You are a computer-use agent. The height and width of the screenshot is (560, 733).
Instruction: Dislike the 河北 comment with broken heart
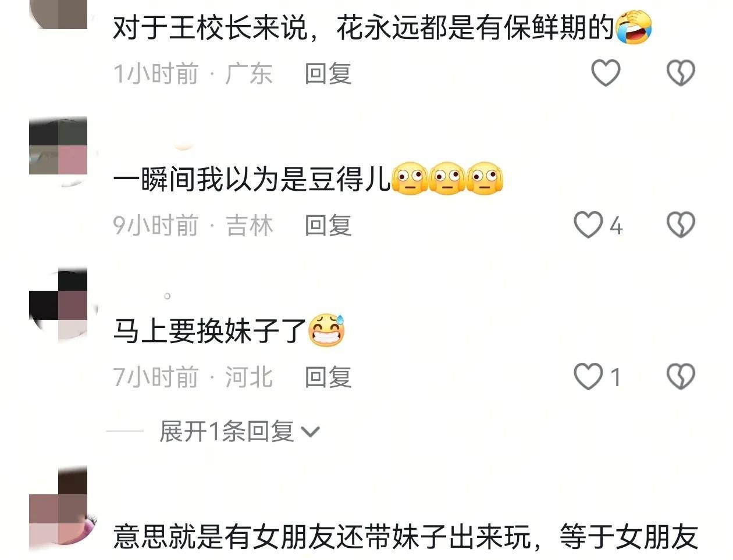pyautogui.click(x=681, y=377)
